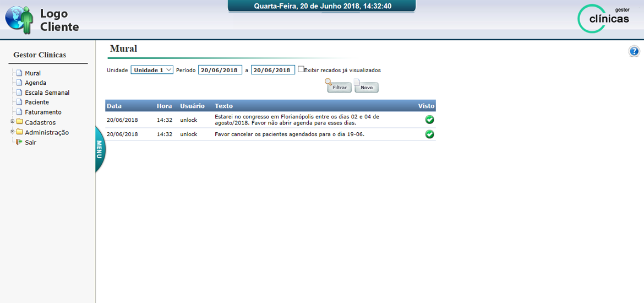Select the message about congresso em Florianópolis
Image resolution: width=644 pixels, height=303 pixels.
click(297, 120)
